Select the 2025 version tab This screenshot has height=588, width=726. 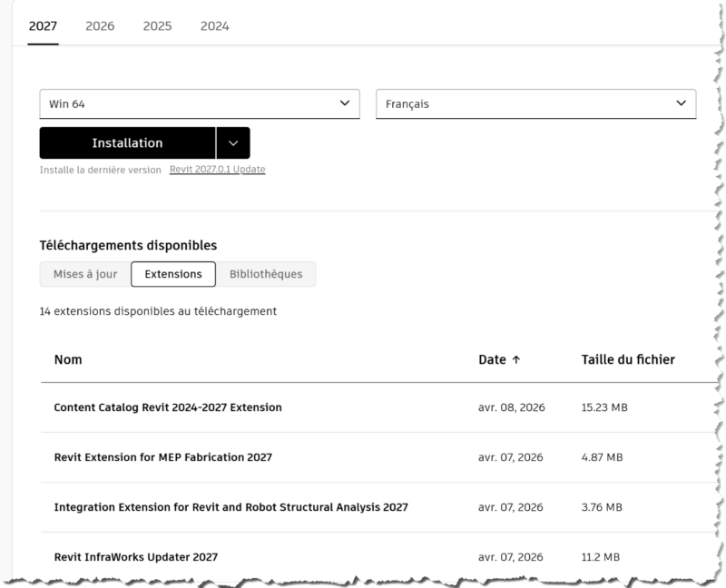[157, 26]
